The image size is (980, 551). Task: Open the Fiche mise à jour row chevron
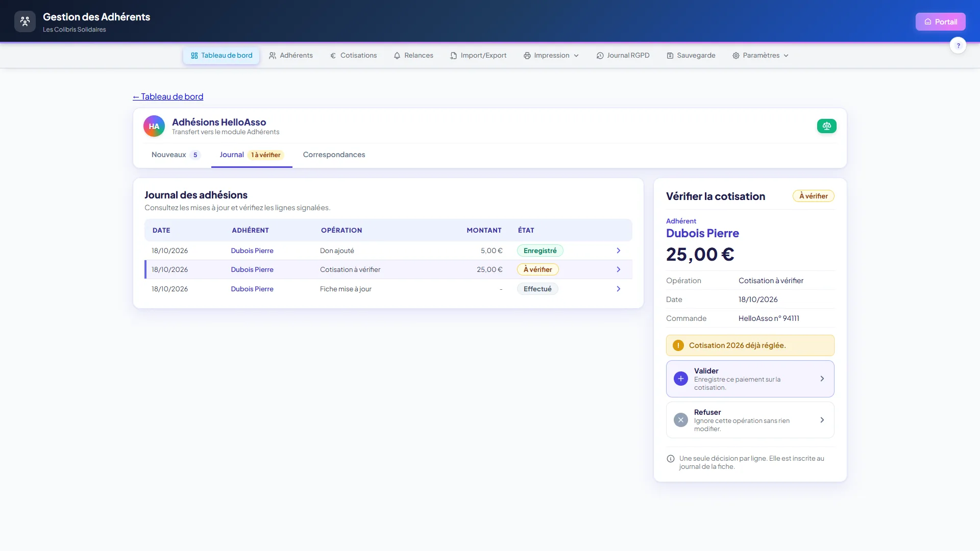click(618, 289)
